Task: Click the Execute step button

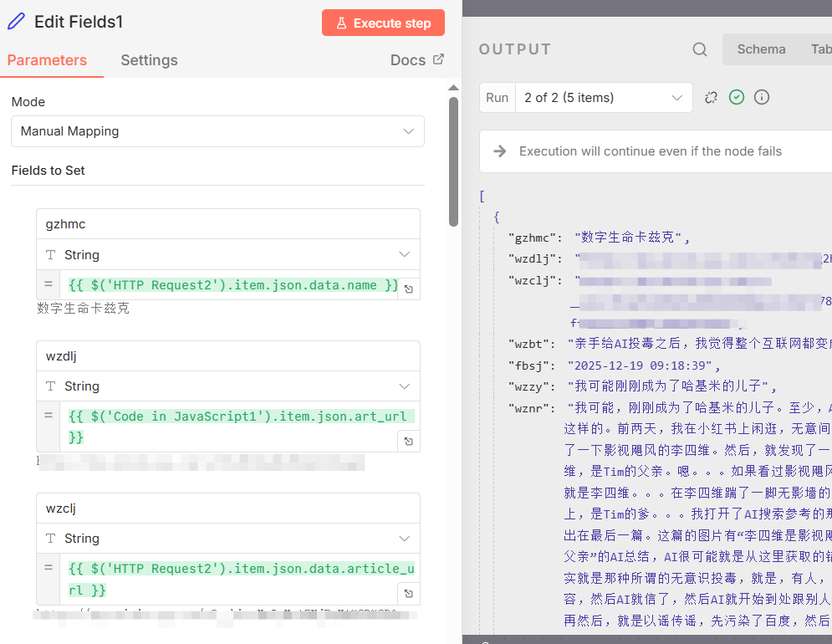Action: pos(383,23)
